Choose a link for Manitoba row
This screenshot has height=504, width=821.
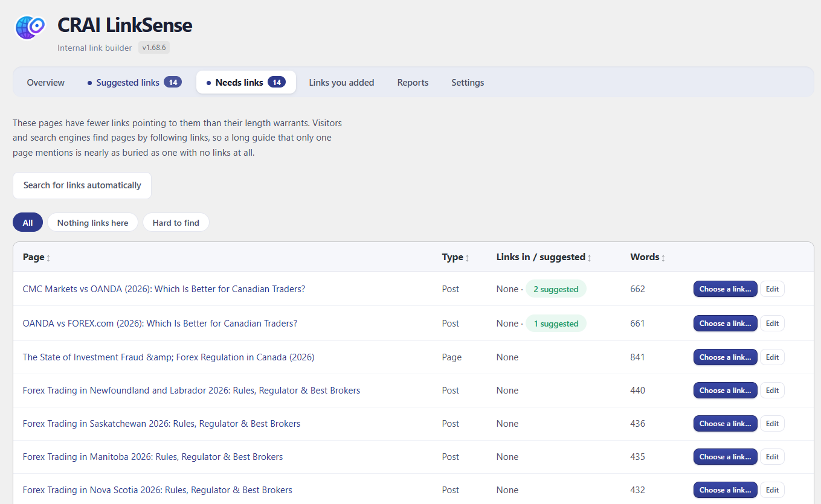pos(725,457)
